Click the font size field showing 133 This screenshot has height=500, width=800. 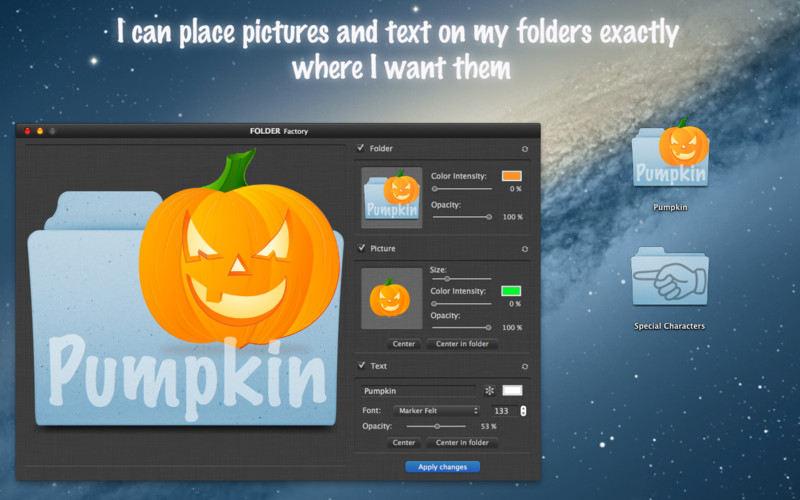505,411
